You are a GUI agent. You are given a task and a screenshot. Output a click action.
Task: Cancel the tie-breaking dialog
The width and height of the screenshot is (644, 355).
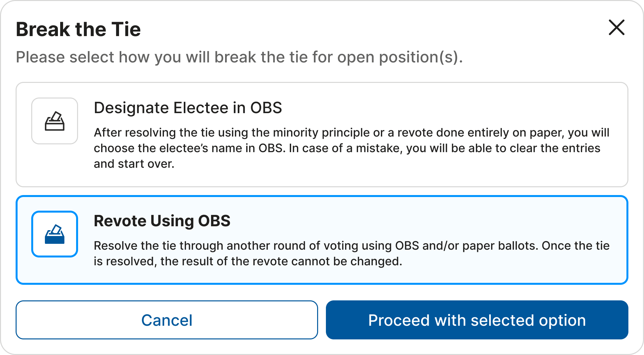167,320
